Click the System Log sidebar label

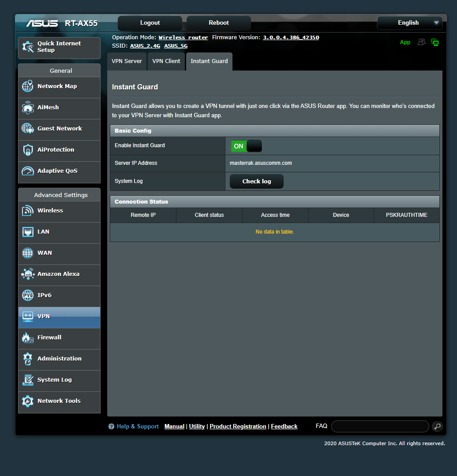(x=55, y=380)
